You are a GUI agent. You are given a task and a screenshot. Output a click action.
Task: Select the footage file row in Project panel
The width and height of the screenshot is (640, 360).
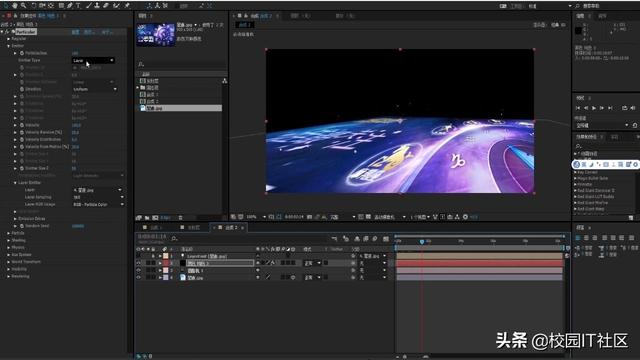coord(180,108)
